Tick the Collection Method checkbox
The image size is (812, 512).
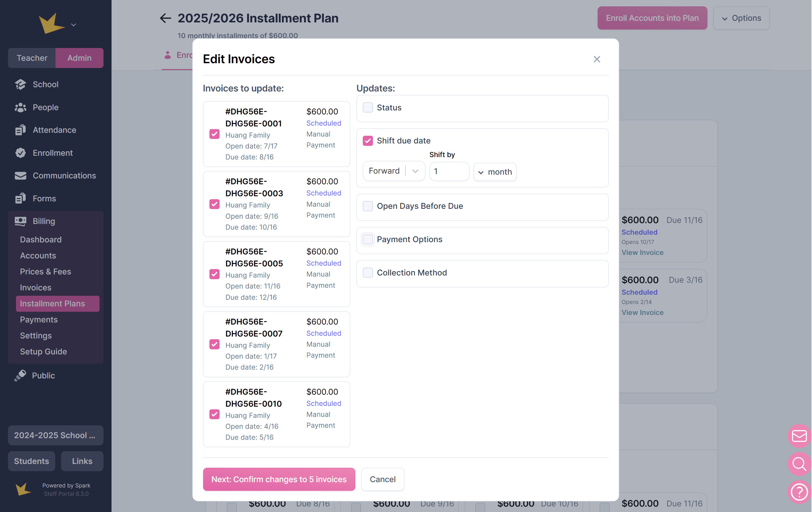(x=368, y=273)
